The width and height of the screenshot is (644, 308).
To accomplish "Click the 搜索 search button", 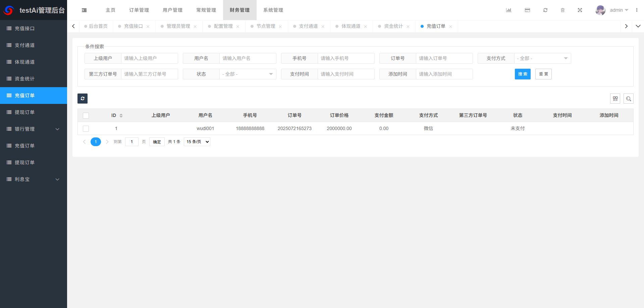I will pos(523,74).
